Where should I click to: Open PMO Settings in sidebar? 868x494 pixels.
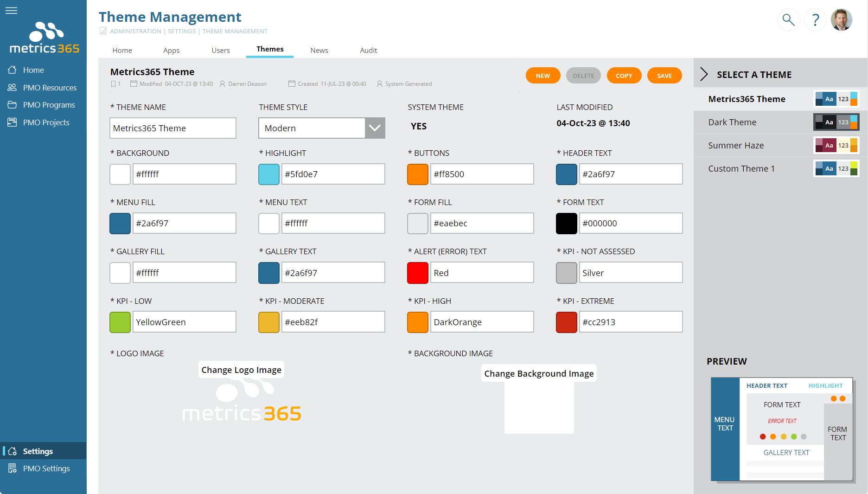tap(43, 468)
